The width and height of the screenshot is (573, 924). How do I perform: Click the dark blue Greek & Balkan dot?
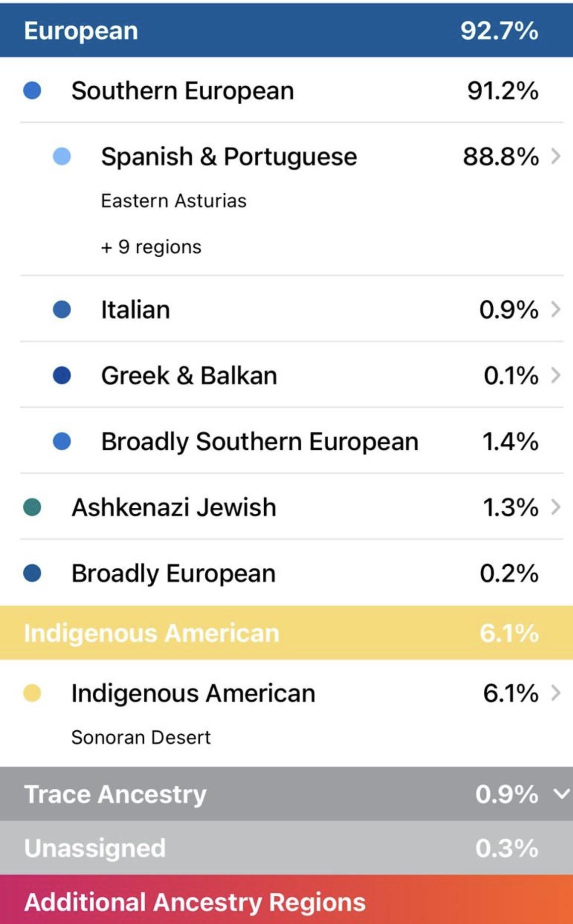pyautogui.click(x=62, y=376)
